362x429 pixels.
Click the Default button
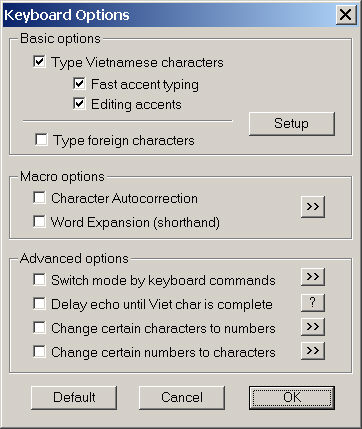click(x=74, y=398)
